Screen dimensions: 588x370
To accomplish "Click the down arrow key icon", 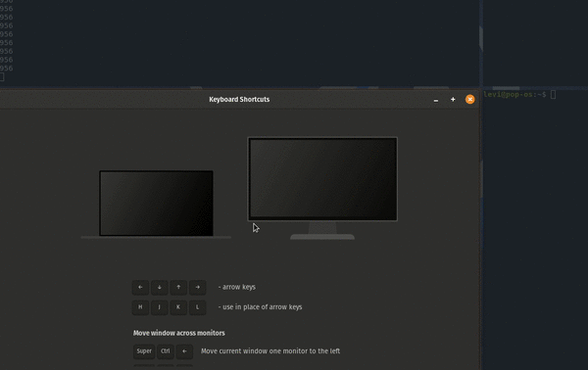I will (160, 287).
